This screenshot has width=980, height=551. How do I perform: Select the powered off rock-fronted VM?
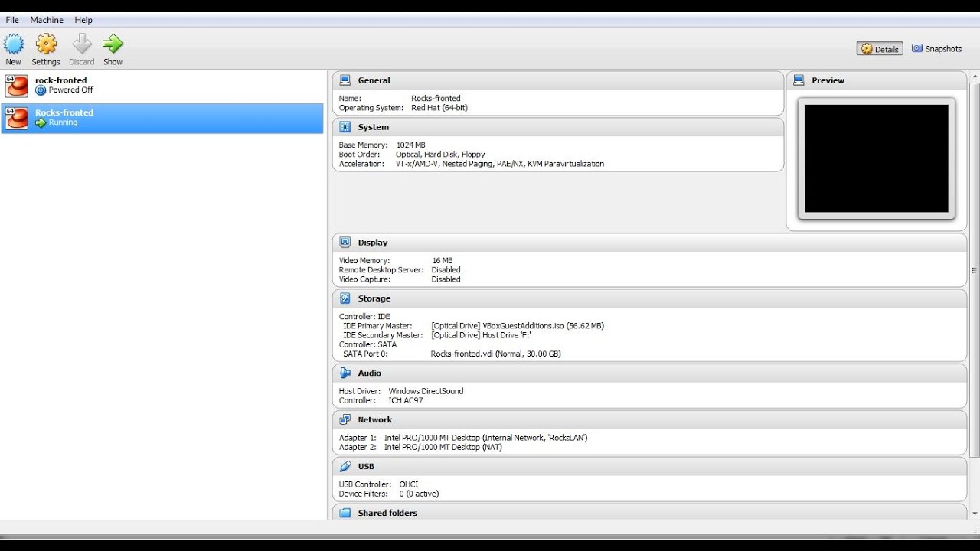pos(162,86)
